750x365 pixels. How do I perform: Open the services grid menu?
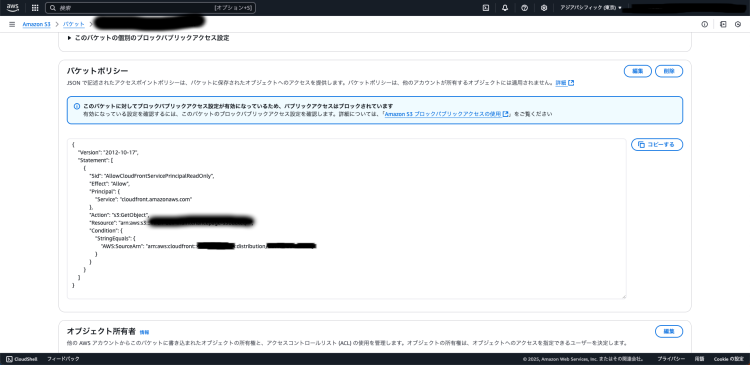tap(35, 8)
